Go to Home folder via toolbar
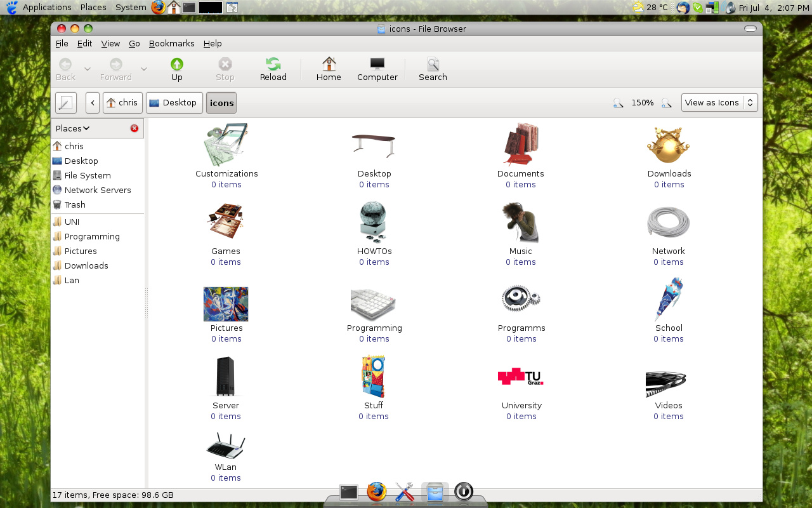Viewport: 812px width, 508px height. 329,69
